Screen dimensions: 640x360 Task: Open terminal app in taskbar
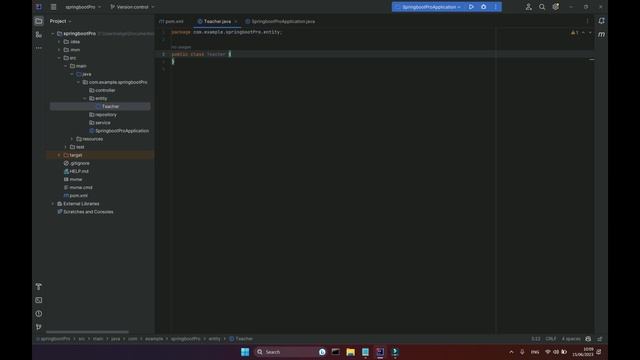coord(336,352)
